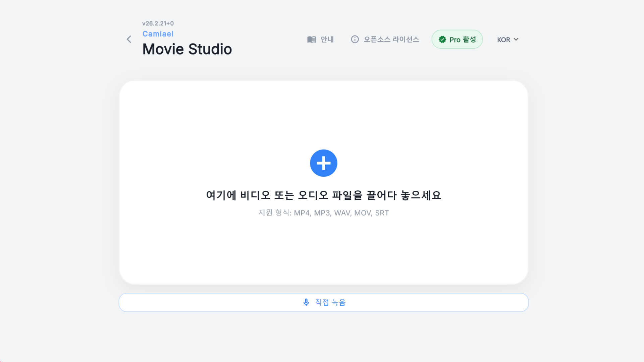Click the info icon beside 오픈소스 라이선스
Image resolution: width=644 pixels, height=362 pixels.
(355, 39)
